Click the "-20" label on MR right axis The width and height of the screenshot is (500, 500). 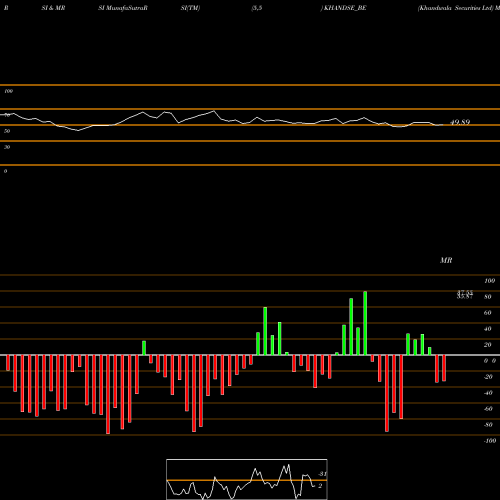488,377
